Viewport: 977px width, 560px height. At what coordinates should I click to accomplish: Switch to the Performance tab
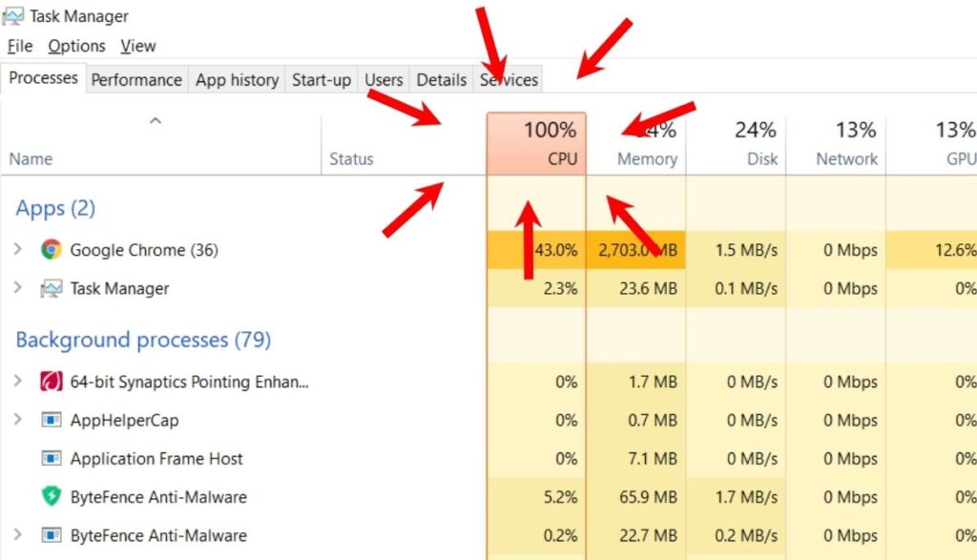pyautogui.click(x=136, y=80)
